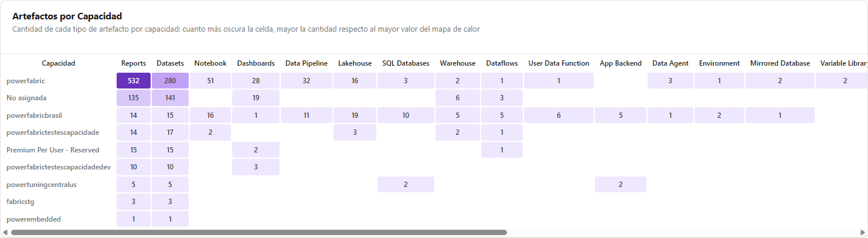Click the left arrow of the horizontal scrollbar

[5, 233]
